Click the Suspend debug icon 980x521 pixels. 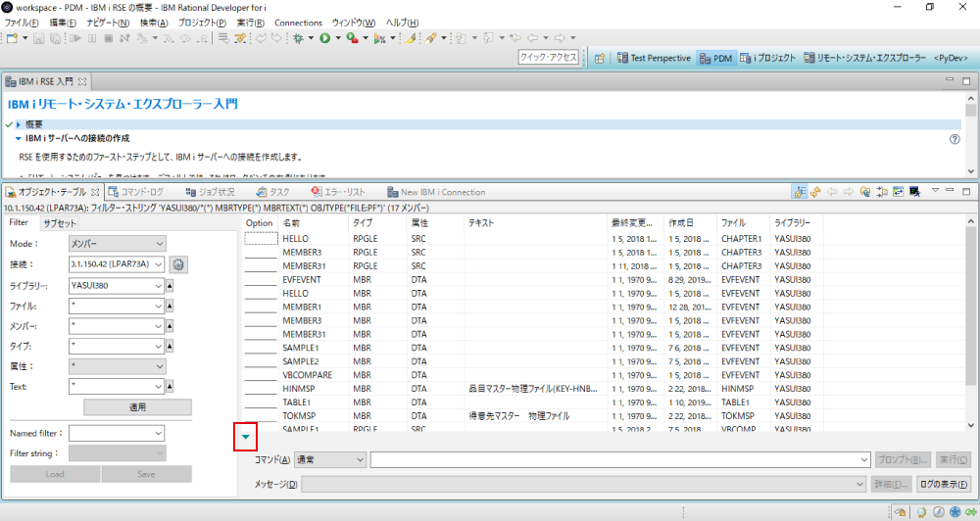click(x=92, y=38)
